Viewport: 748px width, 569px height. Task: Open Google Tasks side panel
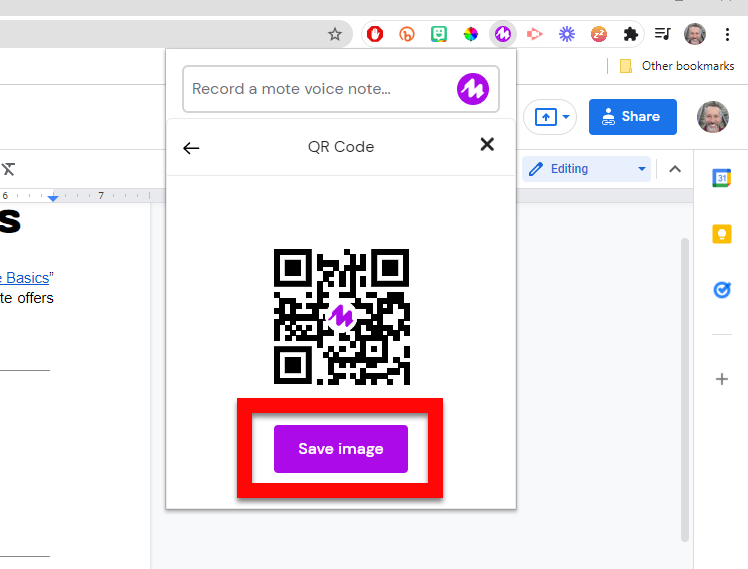[x=722, y=290]
